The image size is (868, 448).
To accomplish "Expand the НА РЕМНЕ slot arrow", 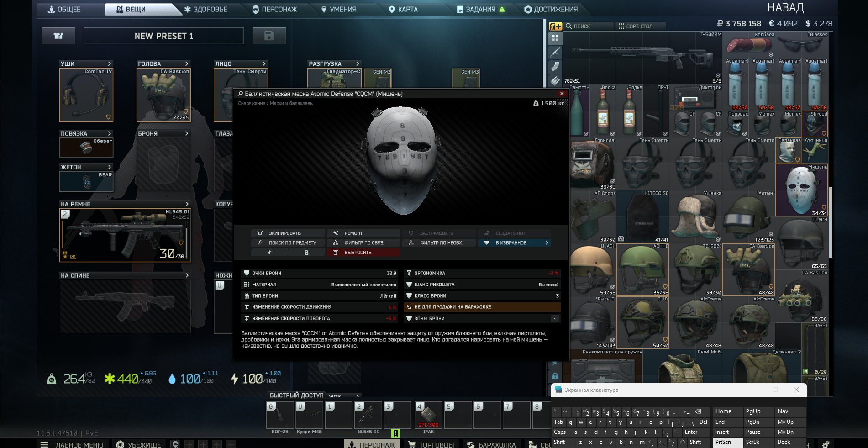I will 187,204.
